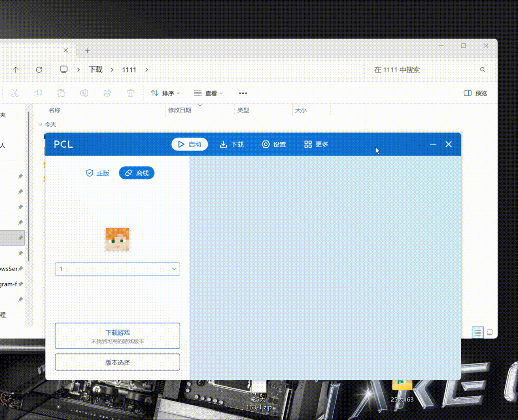Switch to details view layout icon

pos(478,333)
